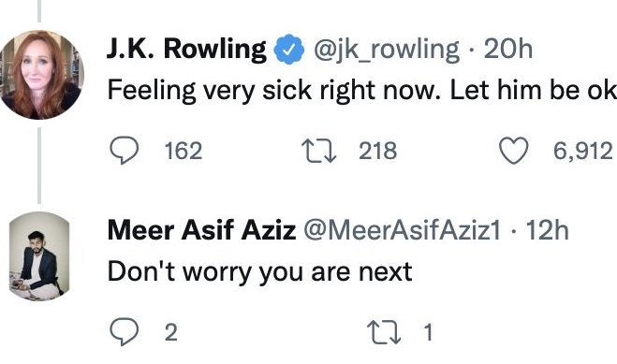
Task: Open J.K. Rowling's profile picture
Action: (x=39, y=75)
